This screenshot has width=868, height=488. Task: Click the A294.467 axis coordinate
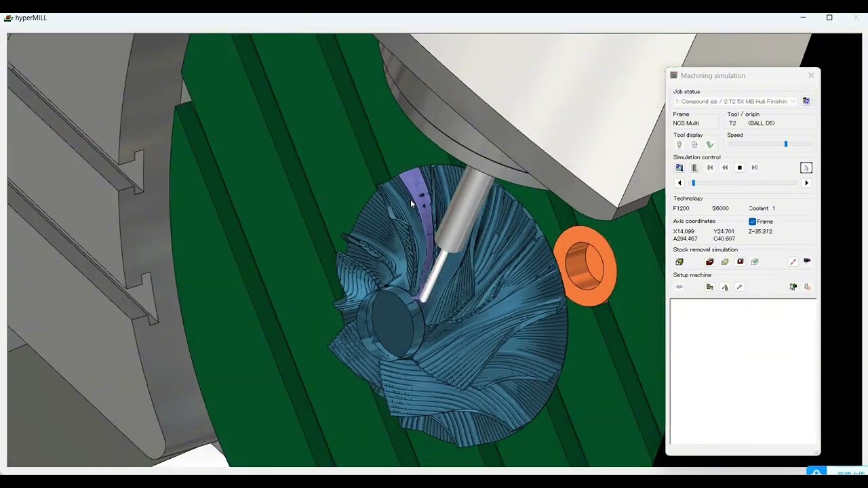[x=686, y=239]
